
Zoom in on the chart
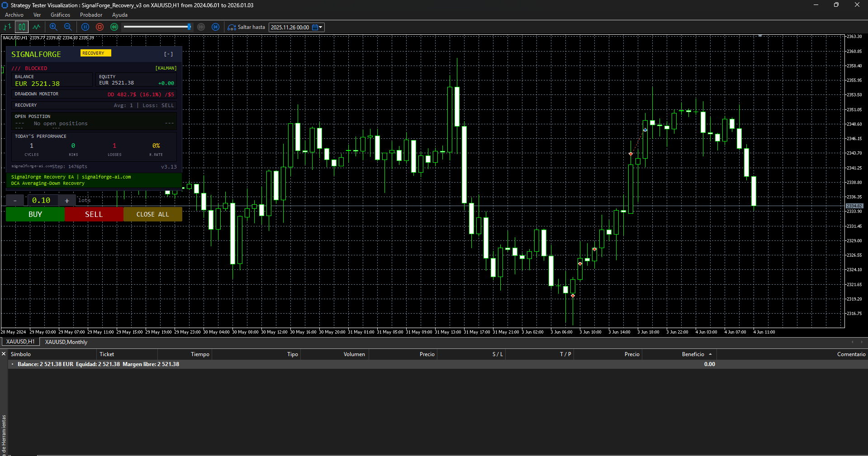coord(53,27)
